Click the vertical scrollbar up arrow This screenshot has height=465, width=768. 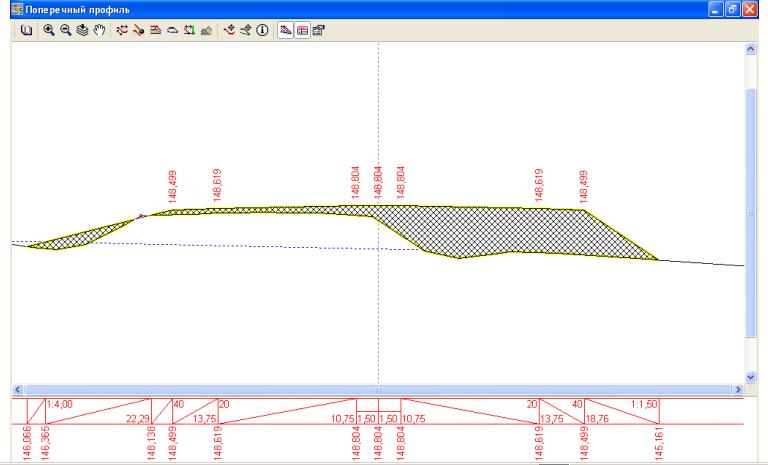[750, 49]
